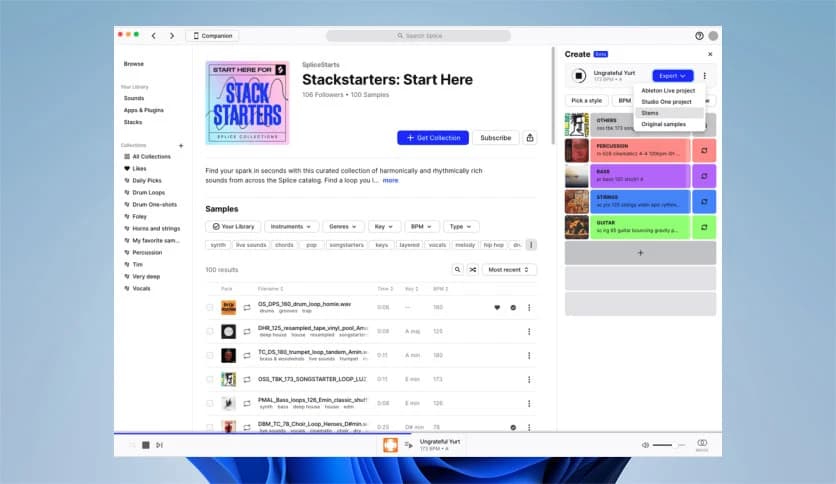Toggle the Your Library filter
This screenshot has height=484, width=836.
click(234, 227)
